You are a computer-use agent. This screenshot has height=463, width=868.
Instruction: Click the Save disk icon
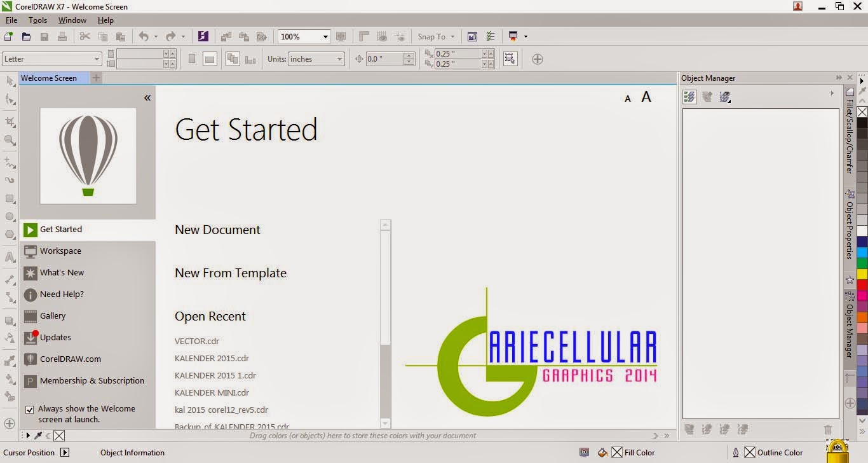[44, 36]
